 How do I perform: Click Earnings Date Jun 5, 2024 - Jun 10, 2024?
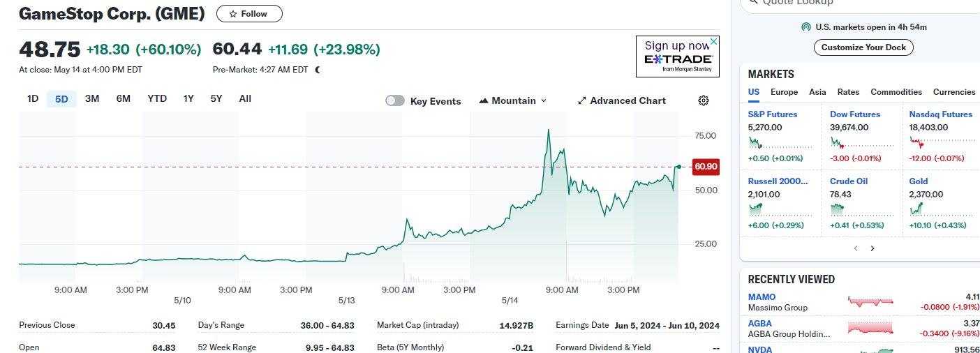[667, 325]
